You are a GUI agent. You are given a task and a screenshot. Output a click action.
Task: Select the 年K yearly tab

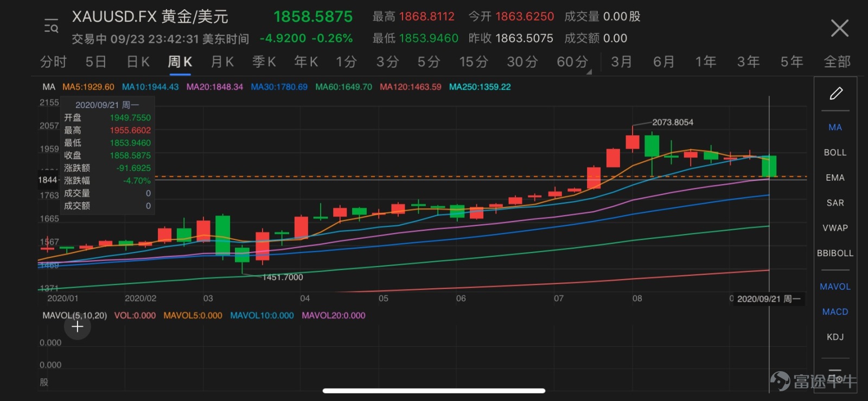(x=306, y=62)
